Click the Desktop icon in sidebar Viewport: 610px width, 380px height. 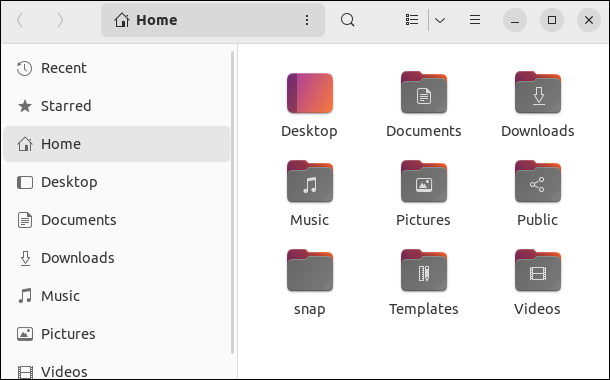(25, 182)
